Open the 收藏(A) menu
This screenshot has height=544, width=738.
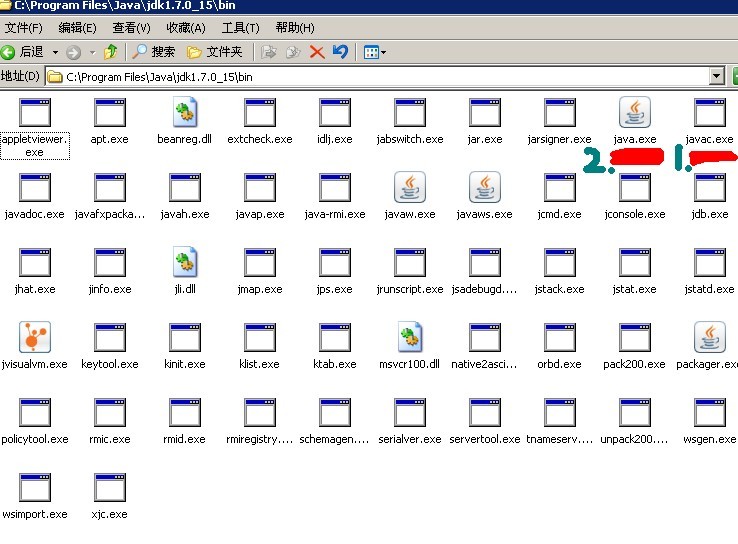[186, 28]
